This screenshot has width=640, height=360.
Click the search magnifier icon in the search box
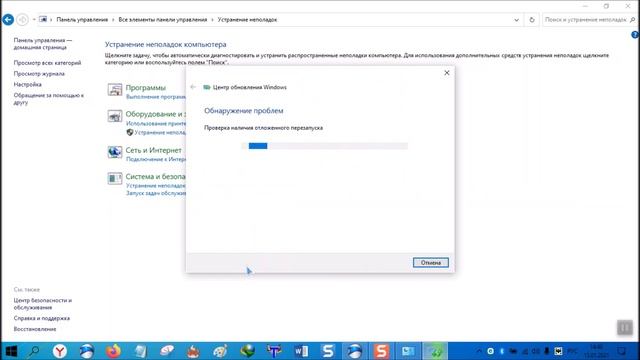[632, 20]
